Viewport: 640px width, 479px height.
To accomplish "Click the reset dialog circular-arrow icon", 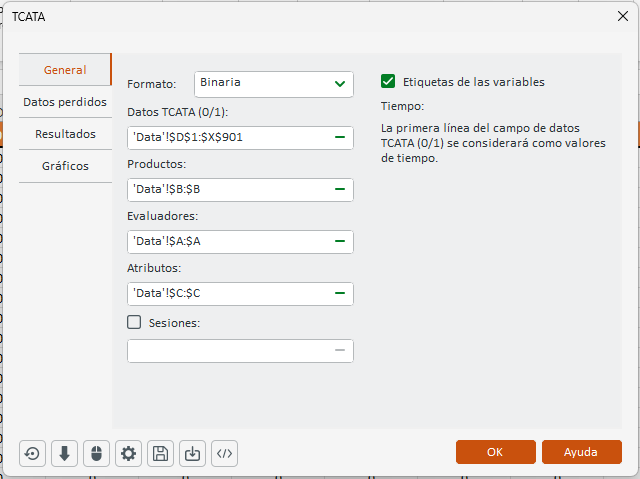I will click(x=32, y=453).
